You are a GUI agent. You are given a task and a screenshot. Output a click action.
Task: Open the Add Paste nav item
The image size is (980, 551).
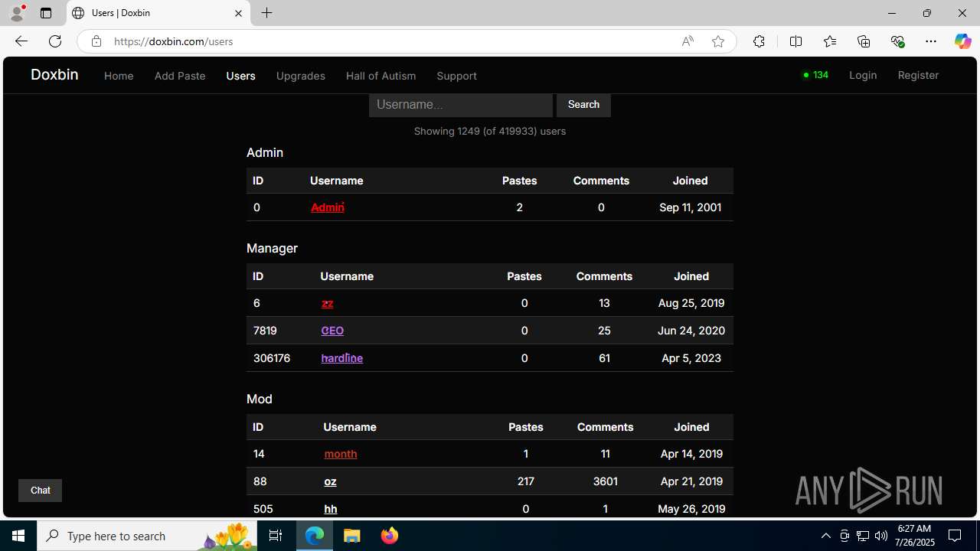coord(180,76)
